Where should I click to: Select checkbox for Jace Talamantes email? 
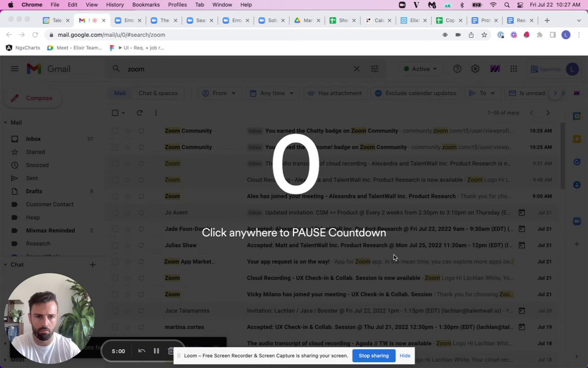pos(115,311)
